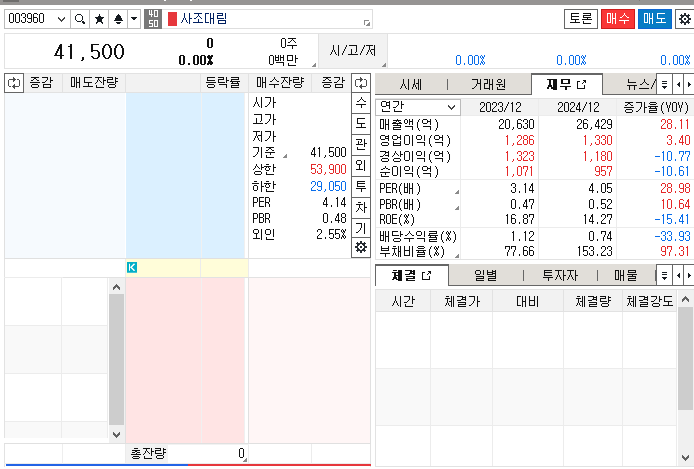Click order book scroll up arrow
This screenshot has height=469, width=694.
(116, 287)
